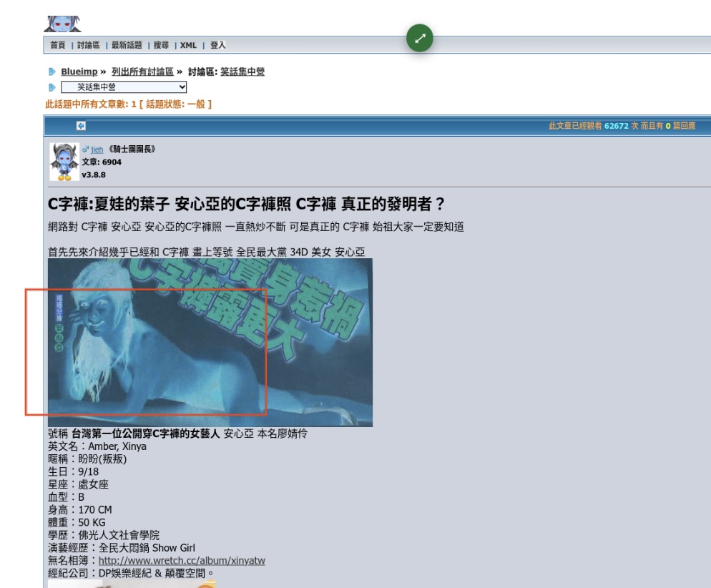Go to 討論區 in navigation bar
Screen dimensions: 711x588
click(x=89, y=45)
